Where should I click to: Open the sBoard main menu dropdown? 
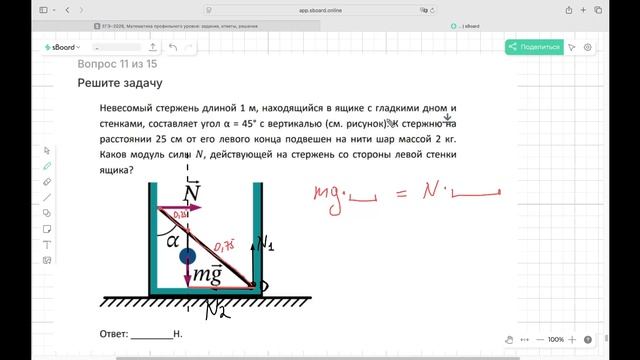click(62, 47)
